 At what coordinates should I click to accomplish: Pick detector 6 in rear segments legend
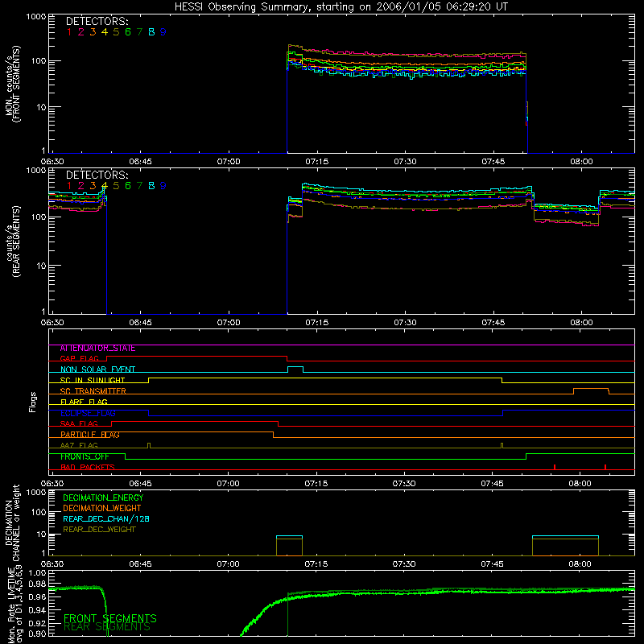[128, 186]
